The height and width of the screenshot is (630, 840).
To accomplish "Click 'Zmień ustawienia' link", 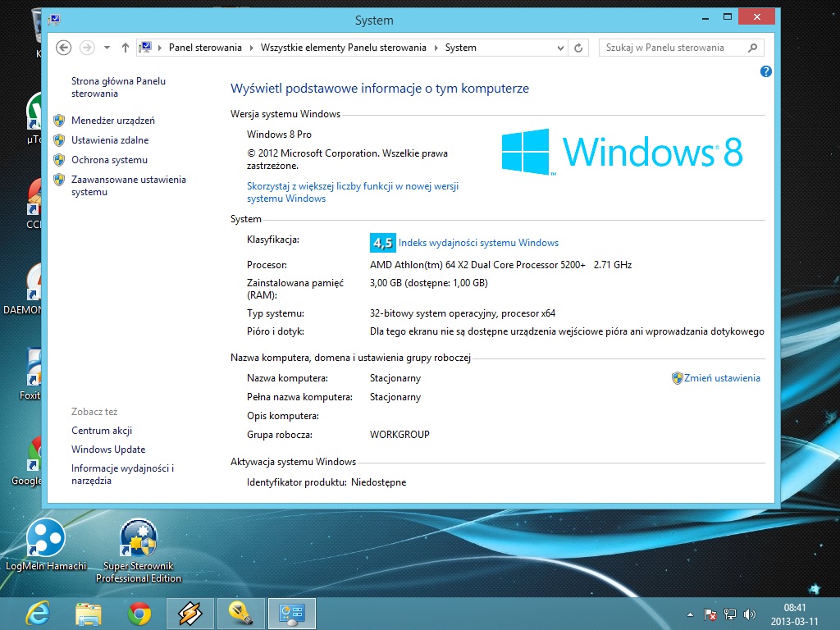I will pyautogui.click(x=722, y=378).
